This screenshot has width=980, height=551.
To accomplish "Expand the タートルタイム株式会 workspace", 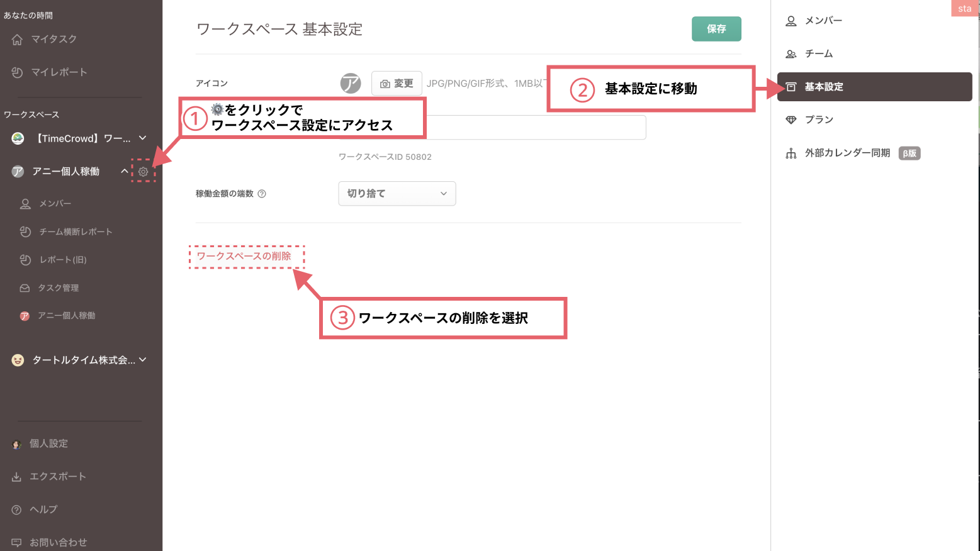I will 143,360.
